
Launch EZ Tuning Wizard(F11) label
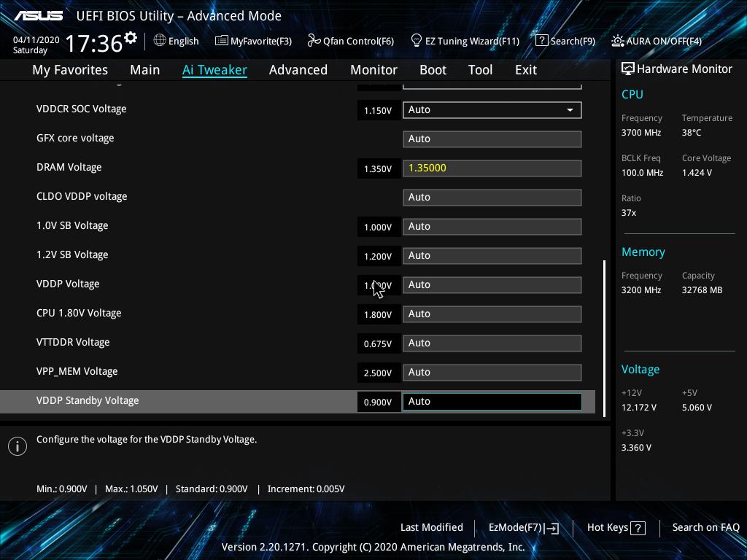pyautogui.click(x=472, y=41)
